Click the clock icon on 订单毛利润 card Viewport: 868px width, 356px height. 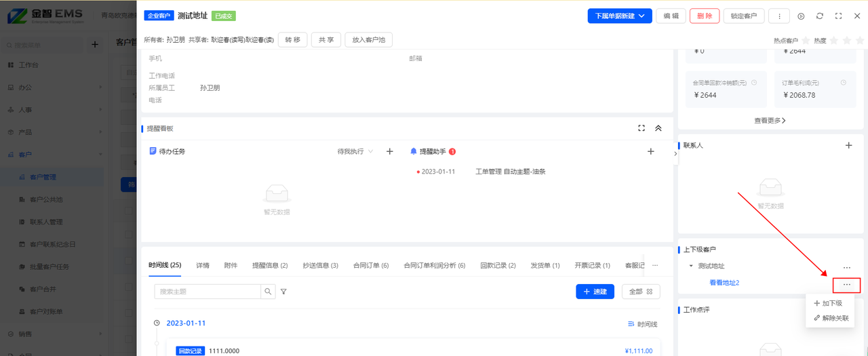point(844,83)
